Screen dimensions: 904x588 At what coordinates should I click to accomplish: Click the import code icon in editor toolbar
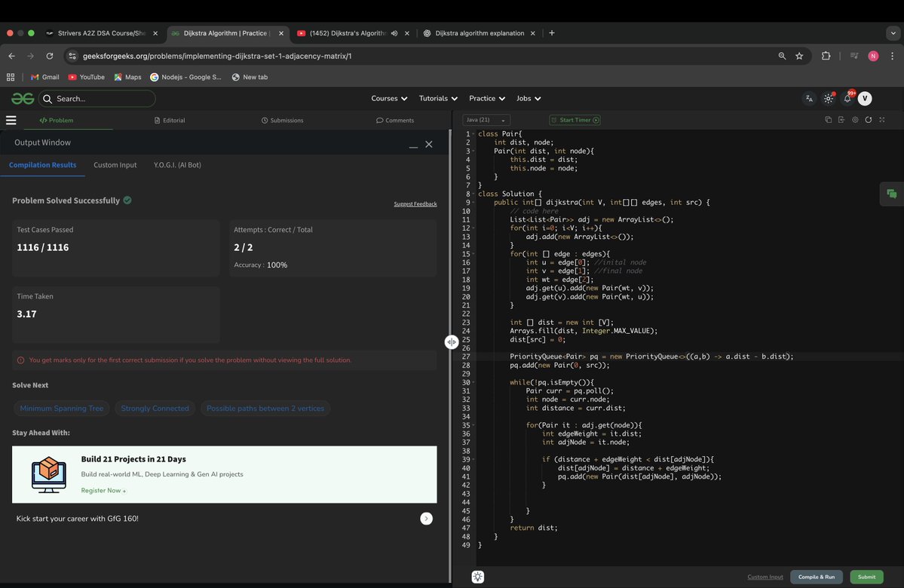click(x=841, y=120)
